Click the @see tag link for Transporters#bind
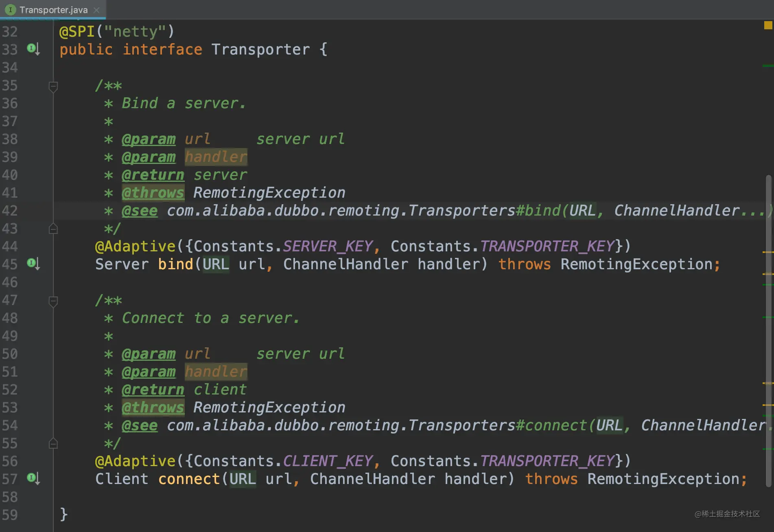Screen dimensions: 774x532 tap(140, 211)
